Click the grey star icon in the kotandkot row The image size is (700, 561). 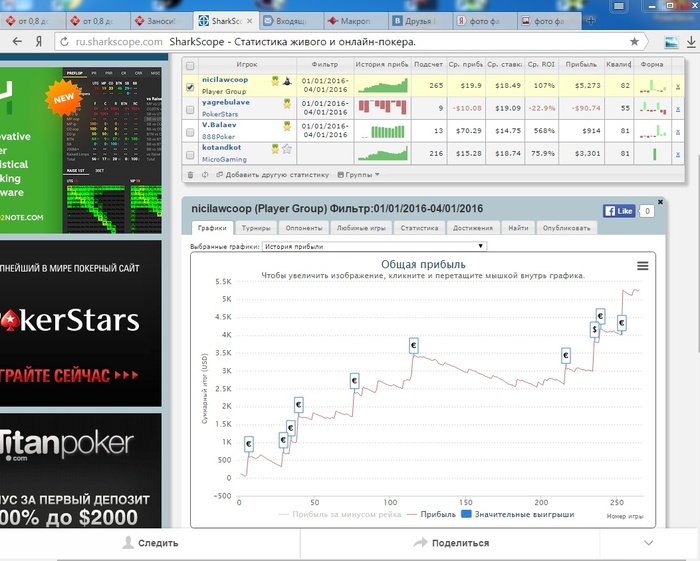pyautogui.click(x=287, y=149)
